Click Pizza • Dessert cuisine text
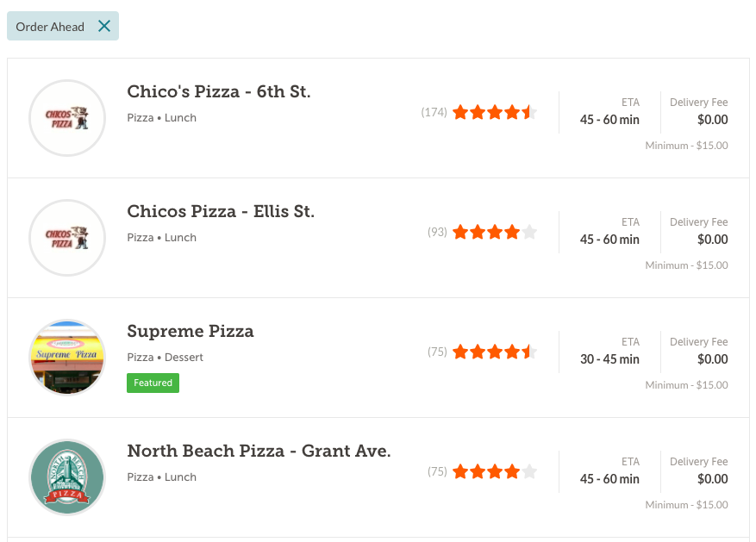 point(166,358)
